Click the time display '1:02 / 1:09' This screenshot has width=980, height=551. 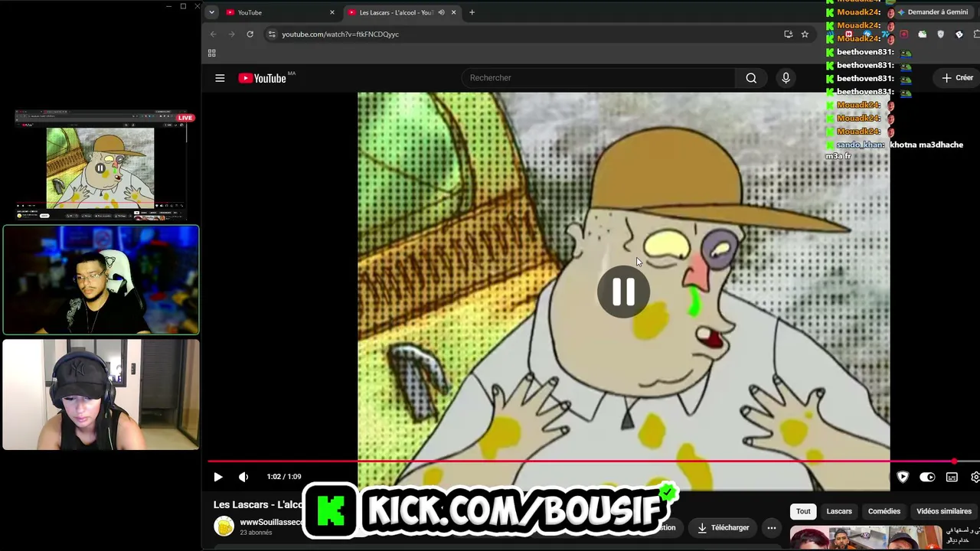pyautogui.click(x=284, y=477)
